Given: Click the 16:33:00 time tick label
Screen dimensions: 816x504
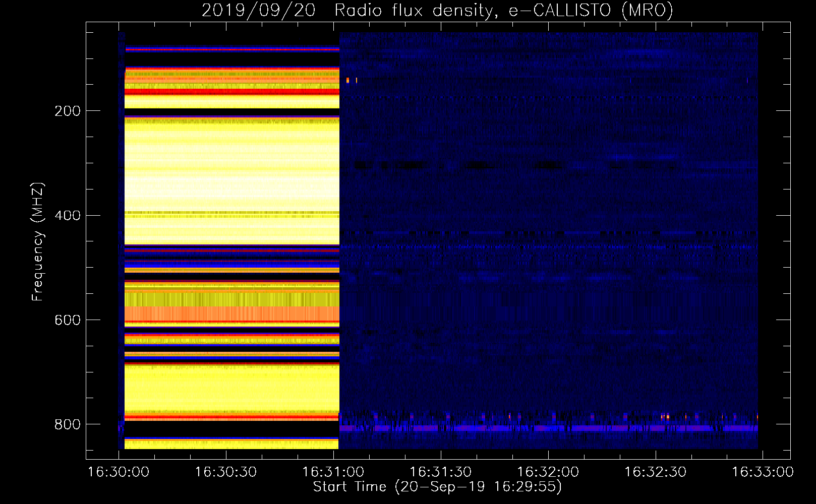Looking at the screenshot, I should coord(763,472).
